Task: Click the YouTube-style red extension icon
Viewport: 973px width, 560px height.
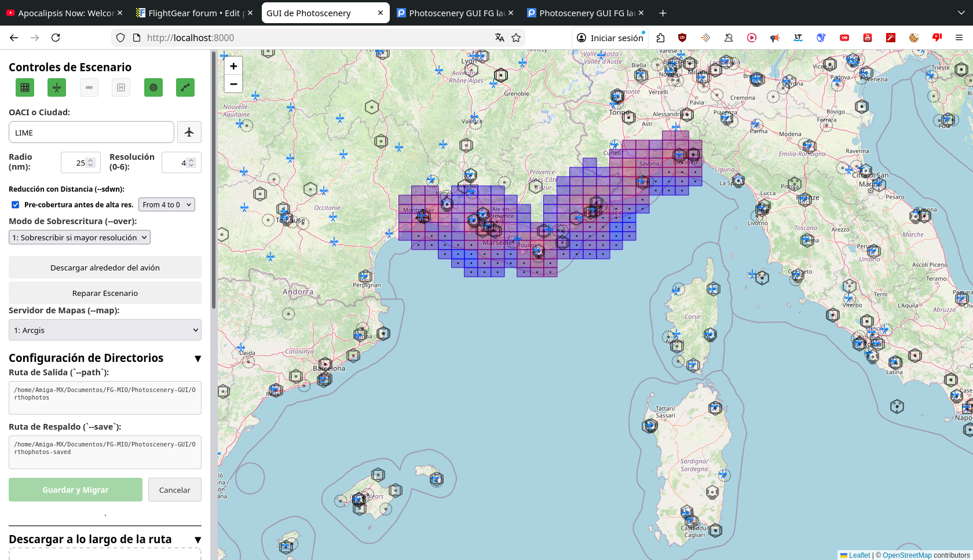Action: [x=868, y=38]
